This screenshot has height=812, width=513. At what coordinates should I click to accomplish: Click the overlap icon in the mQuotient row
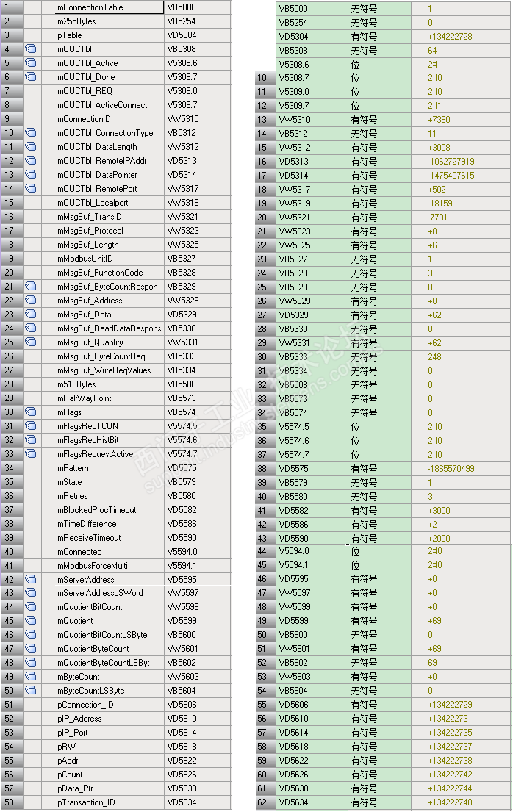pos(31,621)
